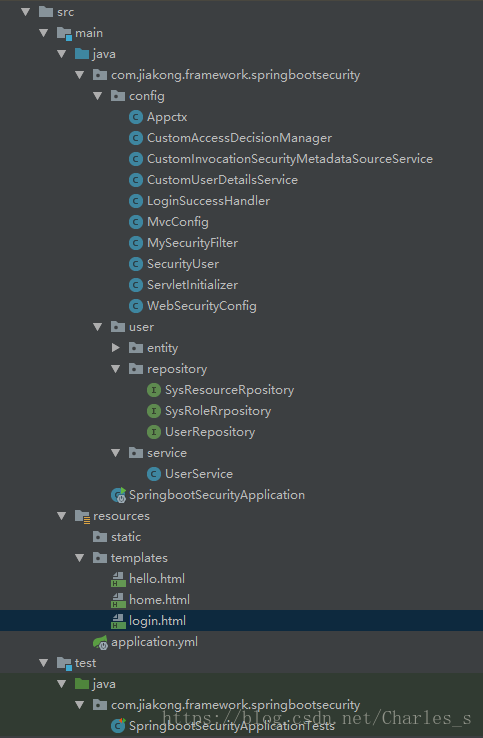Image resolution: width=483 pixels, height=738 pixels.
Task: Select the Appctx class
Action: point(167,117)
